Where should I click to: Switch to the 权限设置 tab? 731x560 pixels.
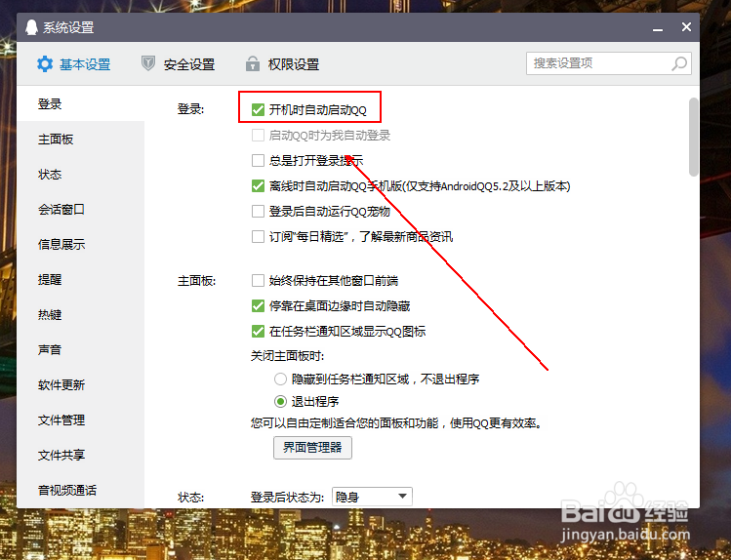(x=282, y=64)
